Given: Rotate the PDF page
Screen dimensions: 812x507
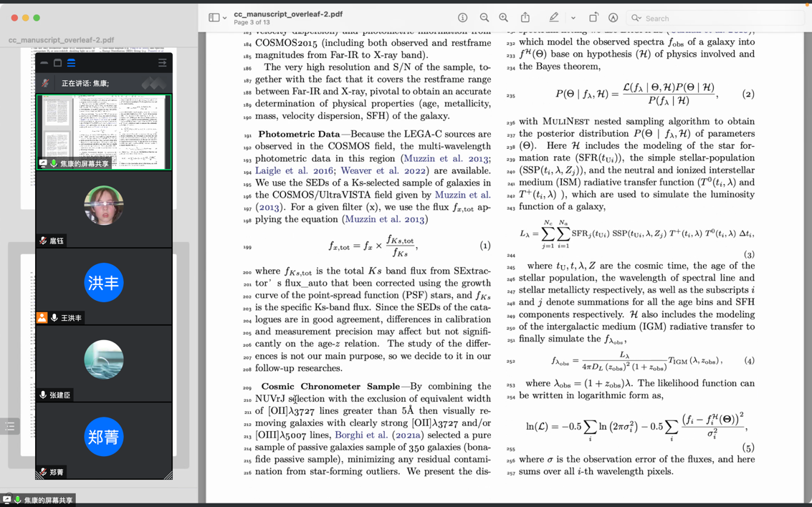Looking at the screenshot, I should 593,18.
